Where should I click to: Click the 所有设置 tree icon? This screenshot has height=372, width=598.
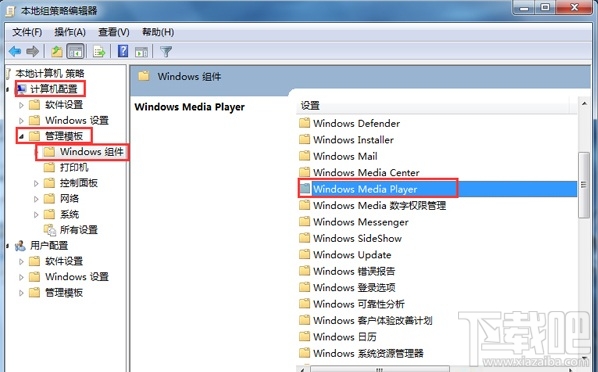point(50,230)
